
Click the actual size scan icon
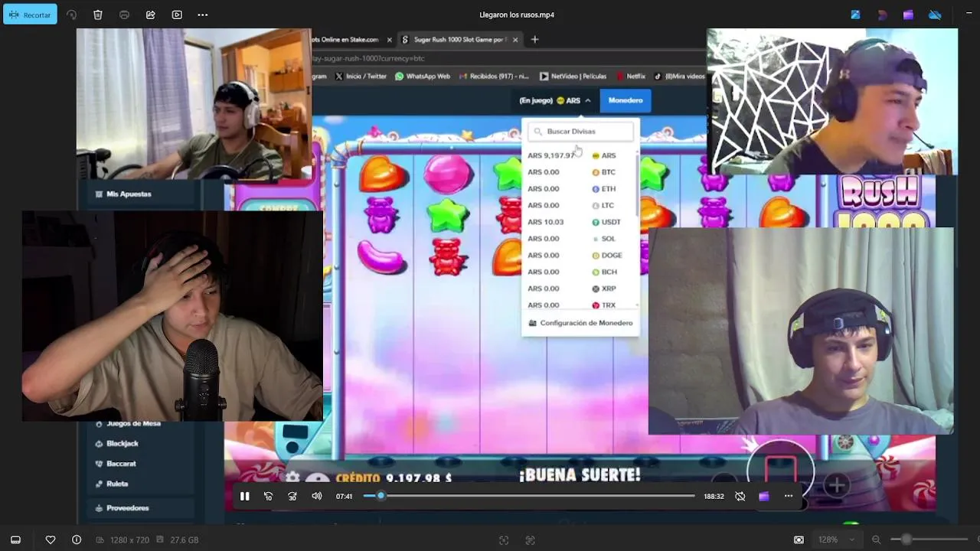[530, 540]
